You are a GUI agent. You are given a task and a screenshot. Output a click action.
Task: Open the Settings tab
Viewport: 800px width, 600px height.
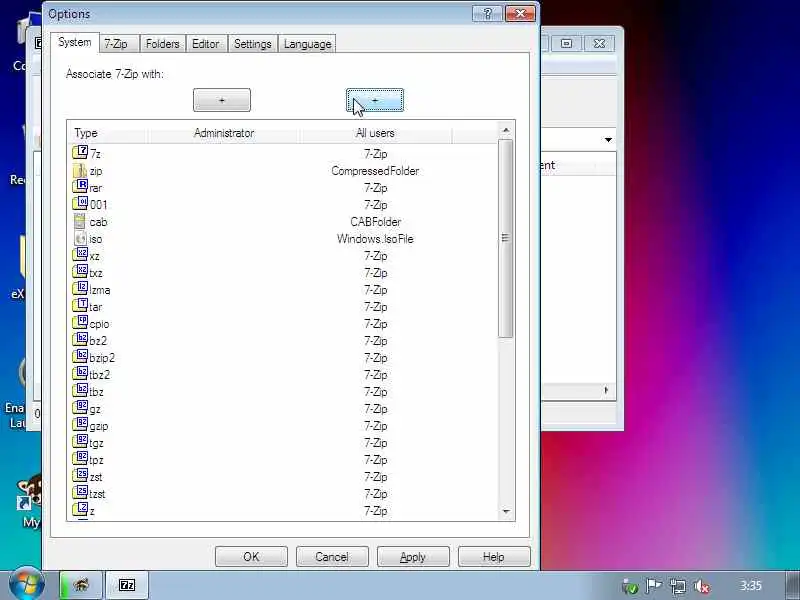click(x=253, y=44)
